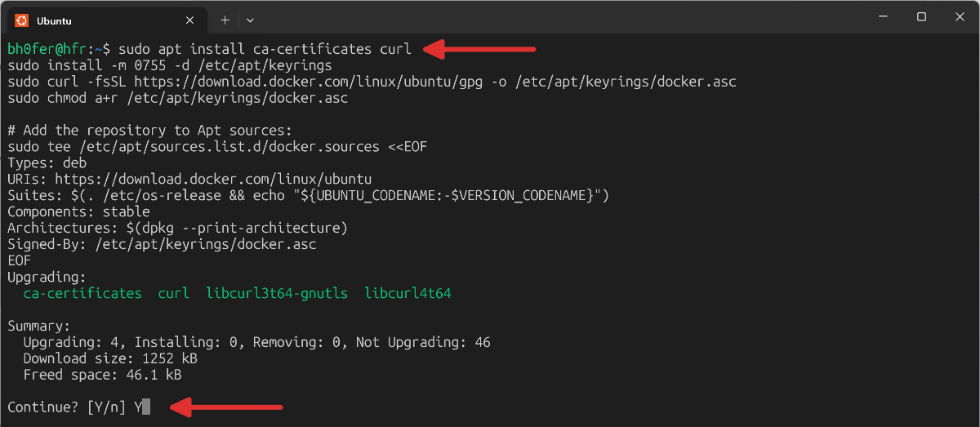The height and width of the screenshot is (427, 980).
Task: Click the green libcurl3t64-gnutls package name
Action: pos(277,293)
